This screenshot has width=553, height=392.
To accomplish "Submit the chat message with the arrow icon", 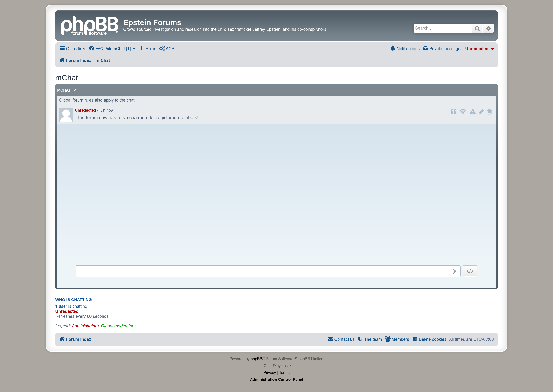I will (455, 271).
